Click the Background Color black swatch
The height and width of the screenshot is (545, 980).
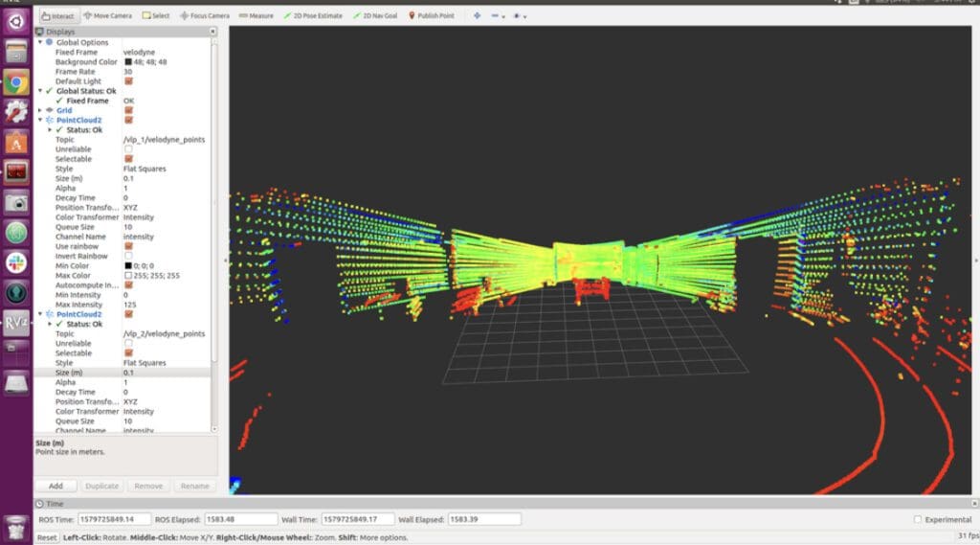pyautogui.click(x=127, y=62)
